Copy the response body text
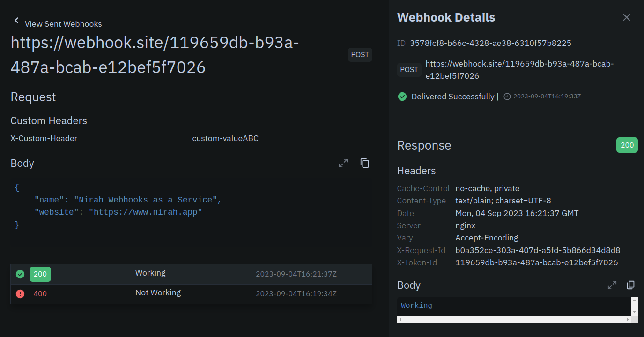Screen dimensions: 644x337 click(x=630, y=285)
